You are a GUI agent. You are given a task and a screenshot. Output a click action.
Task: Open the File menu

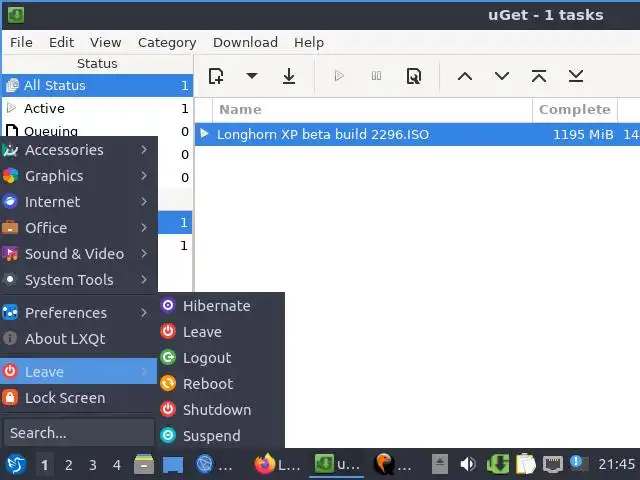(x=21, y=42)
